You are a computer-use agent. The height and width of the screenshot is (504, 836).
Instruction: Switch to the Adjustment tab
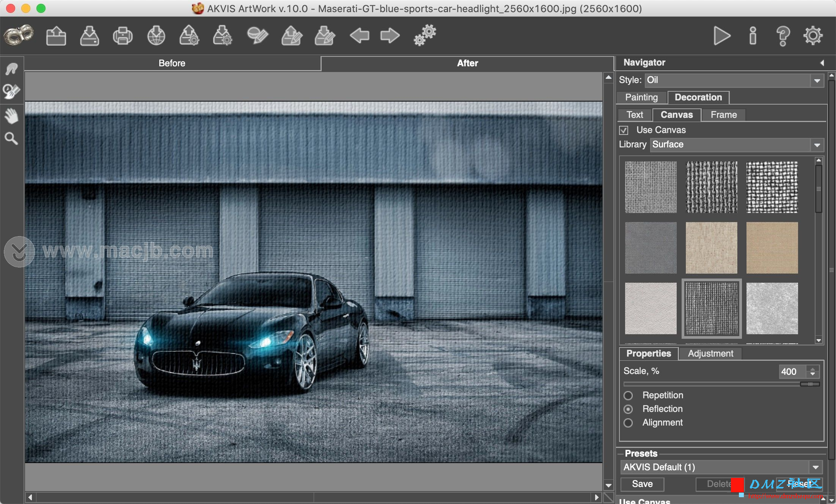[x=710, y=354]
